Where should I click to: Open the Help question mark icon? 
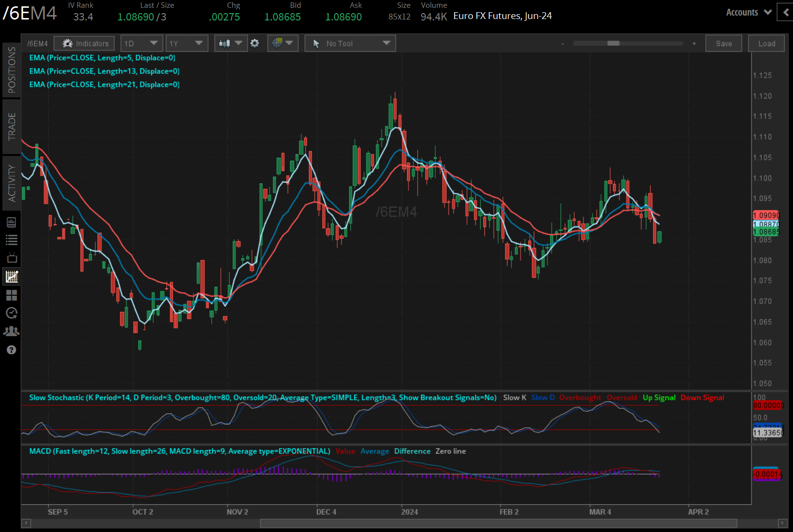pos(12,350)
